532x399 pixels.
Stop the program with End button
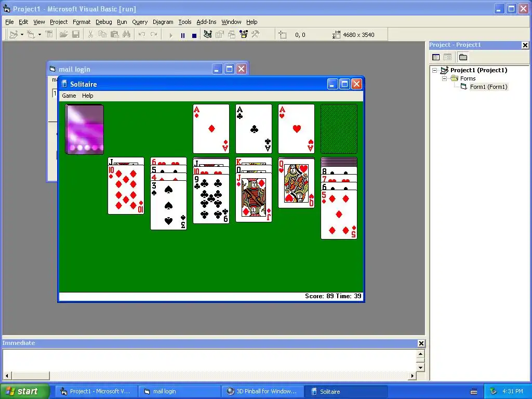click(194, 35)
